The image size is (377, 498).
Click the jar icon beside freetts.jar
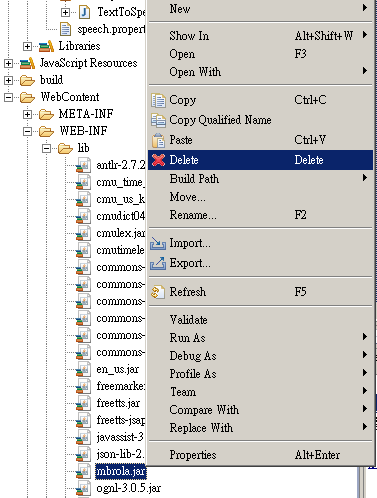pyautogui.click(x=83, y=403)
